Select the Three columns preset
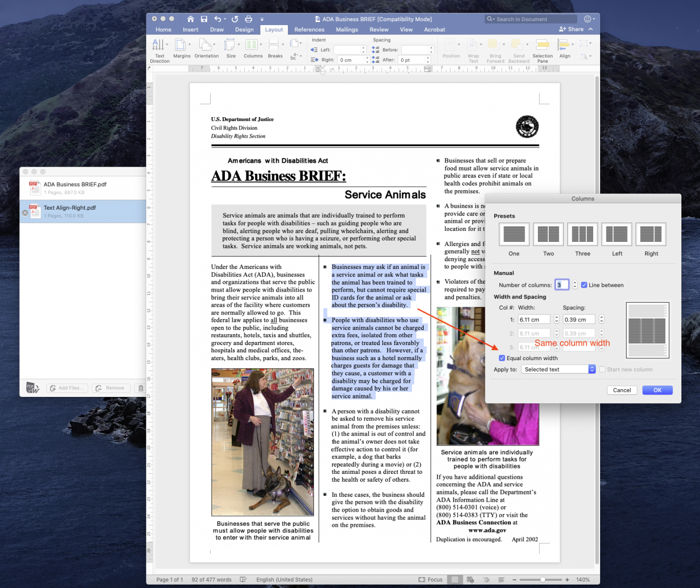This screenshot has height=588, width=700. (582, 234)
